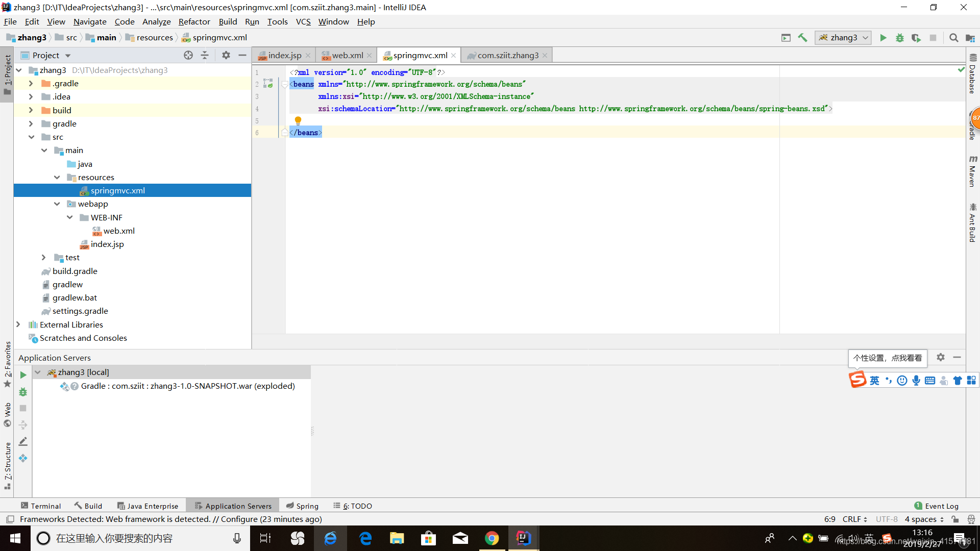
Task: Select web.xml in project tree
Action: (119, 231)
